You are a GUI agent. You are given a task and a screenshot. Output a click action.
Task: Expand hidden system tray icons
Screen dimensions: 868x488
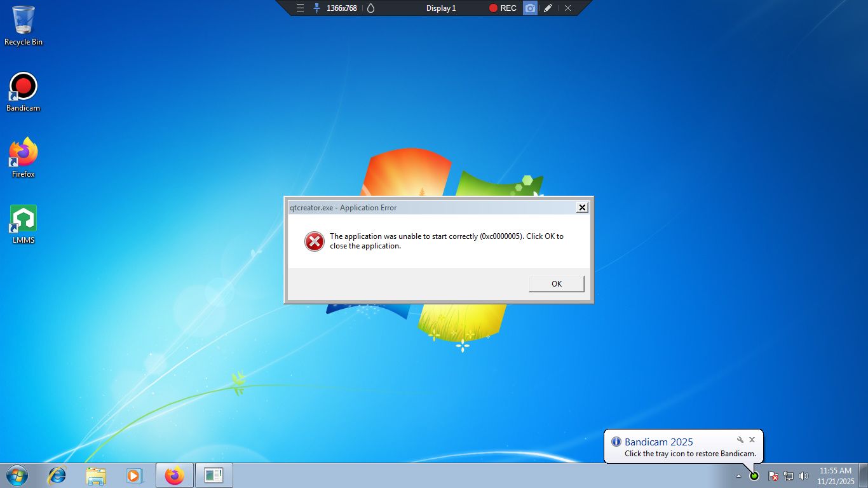tap(738, 476)
